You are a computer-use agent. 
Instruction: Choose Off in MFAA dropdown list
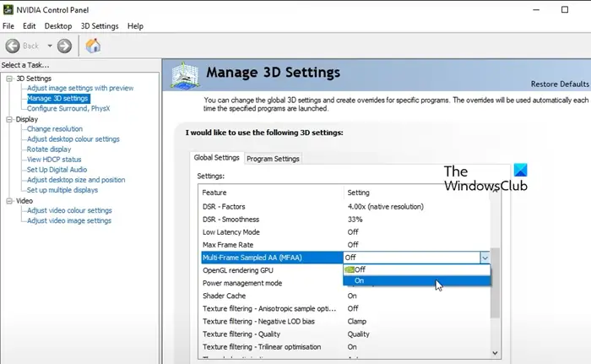click(417, 269)
